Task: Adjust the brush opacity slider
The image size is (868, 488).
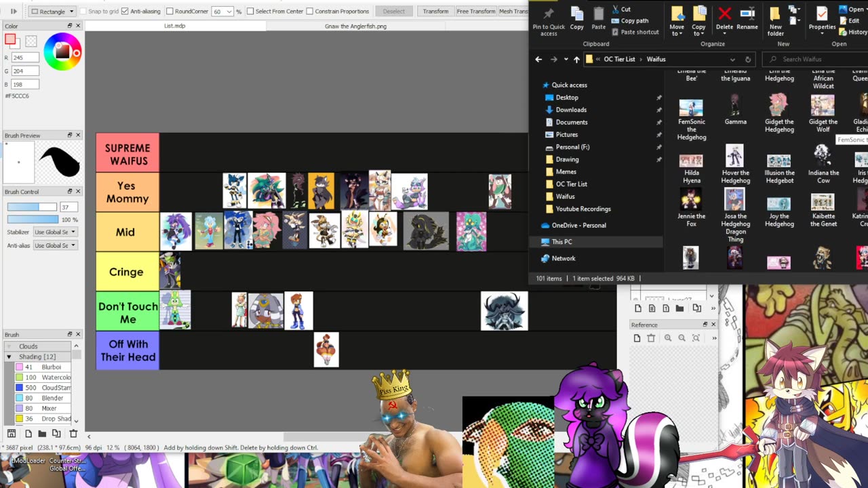Action: click(32, 220)
